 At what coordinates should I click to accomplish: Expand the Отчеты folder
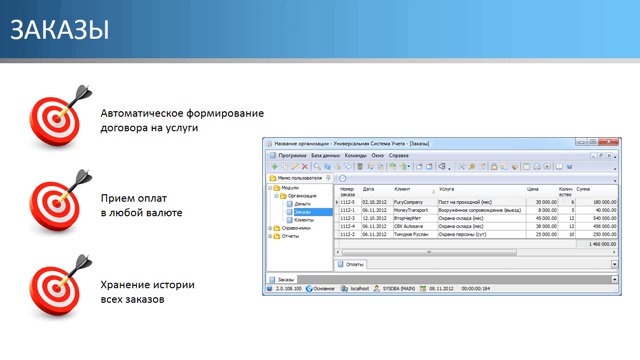pos(270,236)
